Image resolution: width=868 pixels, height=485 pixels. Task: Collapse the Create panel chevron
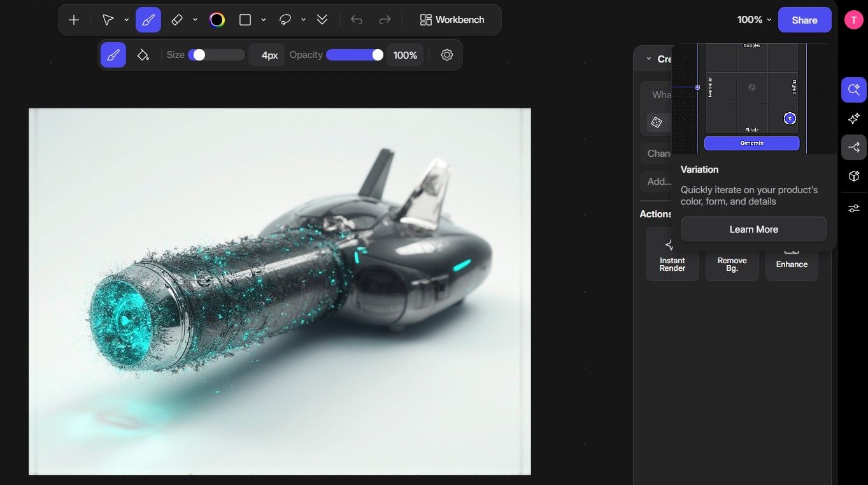tap(649, 59)
